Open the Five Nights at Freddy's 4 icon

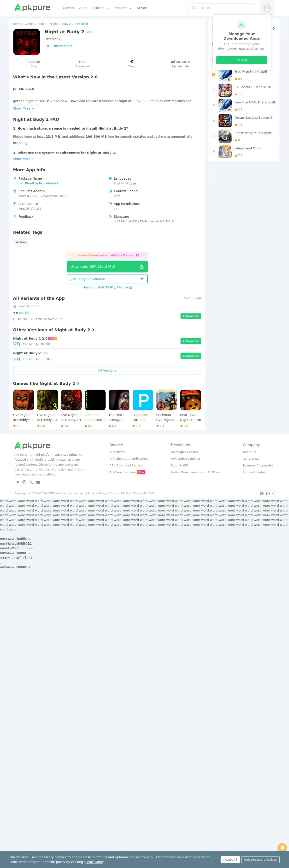[71, 400]
